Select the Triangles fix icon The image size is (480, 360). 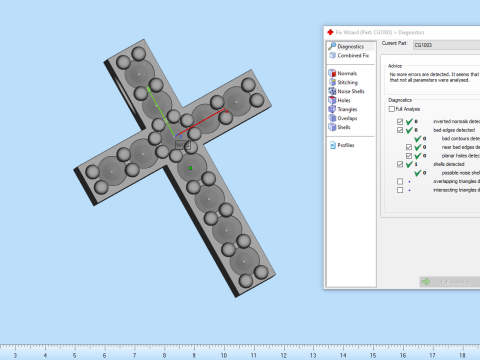coord(332,109)
